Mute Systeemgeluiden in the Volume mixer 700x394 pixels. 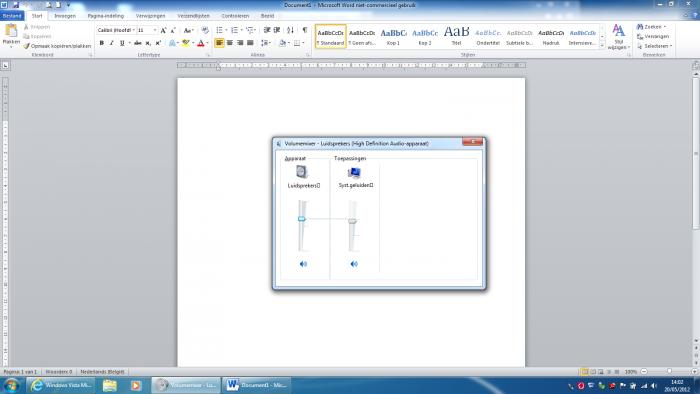pyautogui.click(x=354, y=264)
